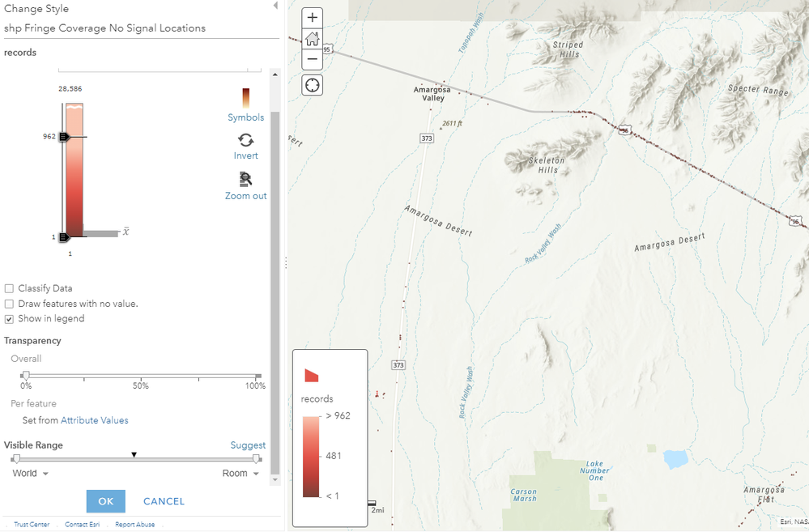Open the Contact Esri link
Viewport: 809px width, 532px height.
(82, 524)
